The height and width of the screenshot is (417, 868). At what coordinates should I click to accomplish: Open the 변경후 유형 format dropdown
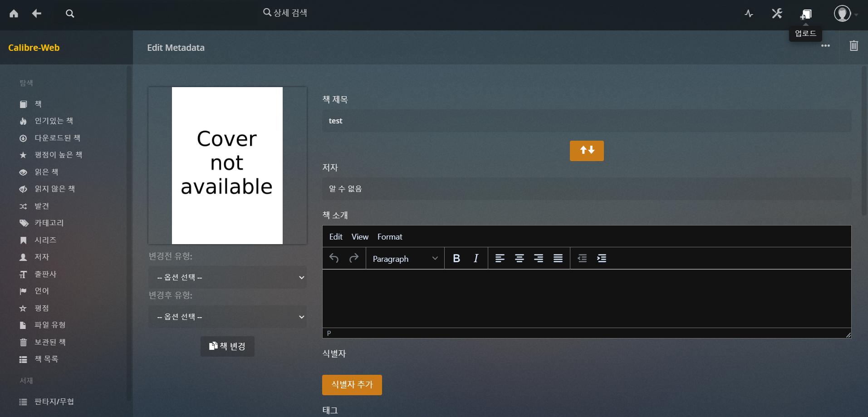[x=227, y=317]
